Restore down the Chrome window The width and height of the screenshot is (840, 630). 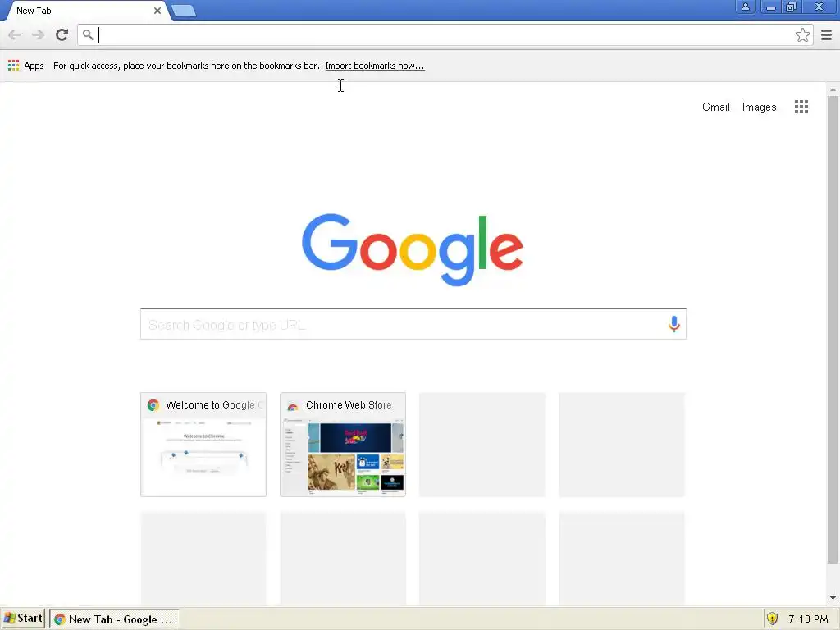point(792,7)
